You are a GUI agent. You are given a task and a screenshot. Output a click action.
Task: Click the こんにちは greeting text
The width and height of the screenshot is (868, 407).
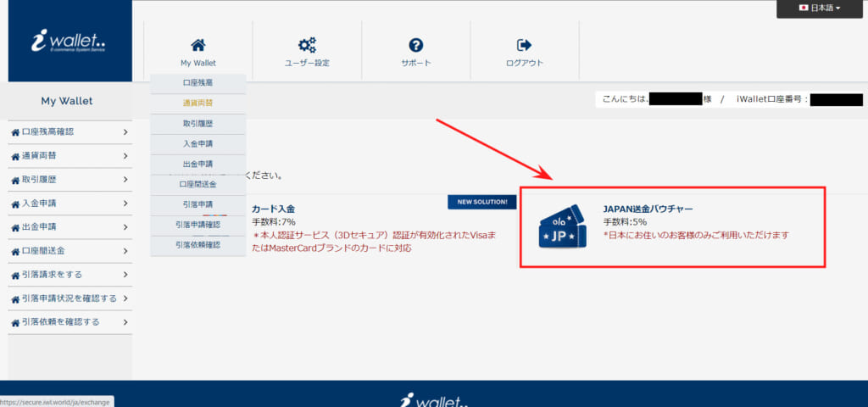626,100
